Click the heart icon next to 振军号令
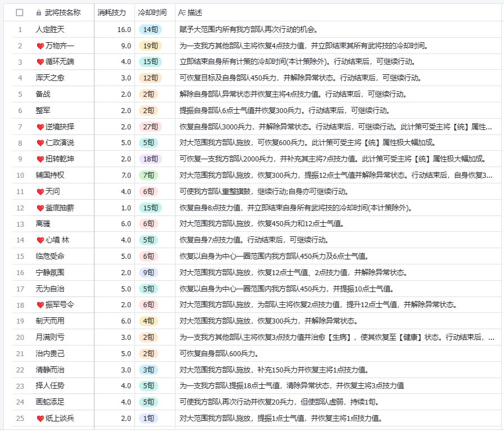The height and width of the screenshot is (431, 504). [40, 305]
